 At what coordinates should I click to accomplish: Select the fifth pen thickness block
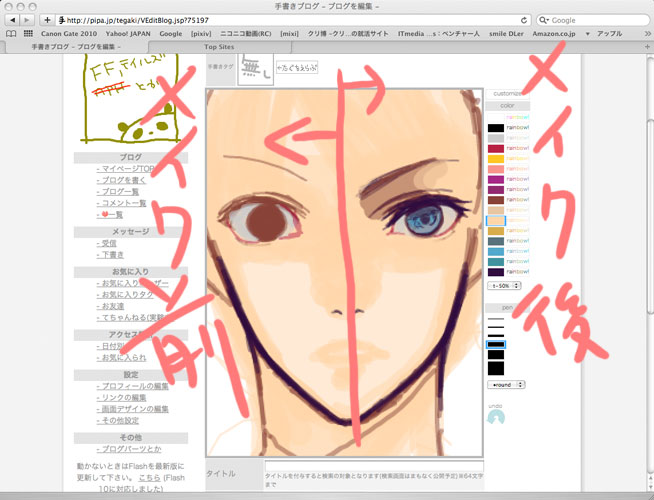pos(496,355)
